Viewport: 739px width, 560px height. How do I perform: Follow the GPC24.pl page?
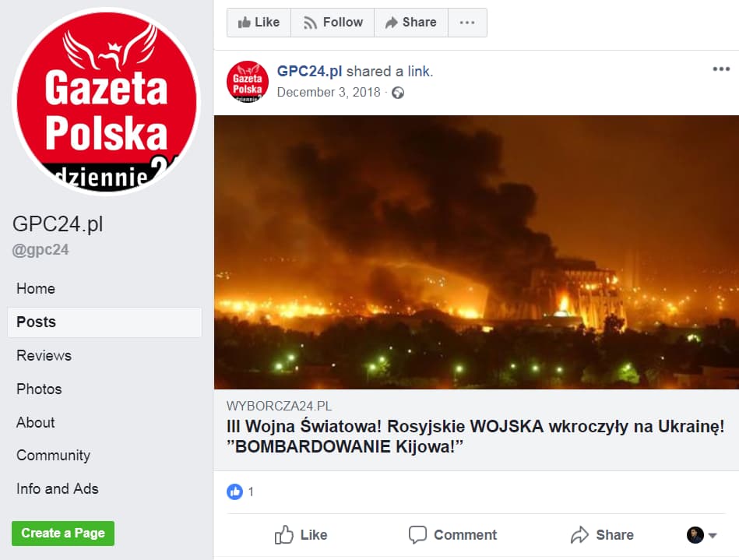pyautogui.click(x=333, y=22)
